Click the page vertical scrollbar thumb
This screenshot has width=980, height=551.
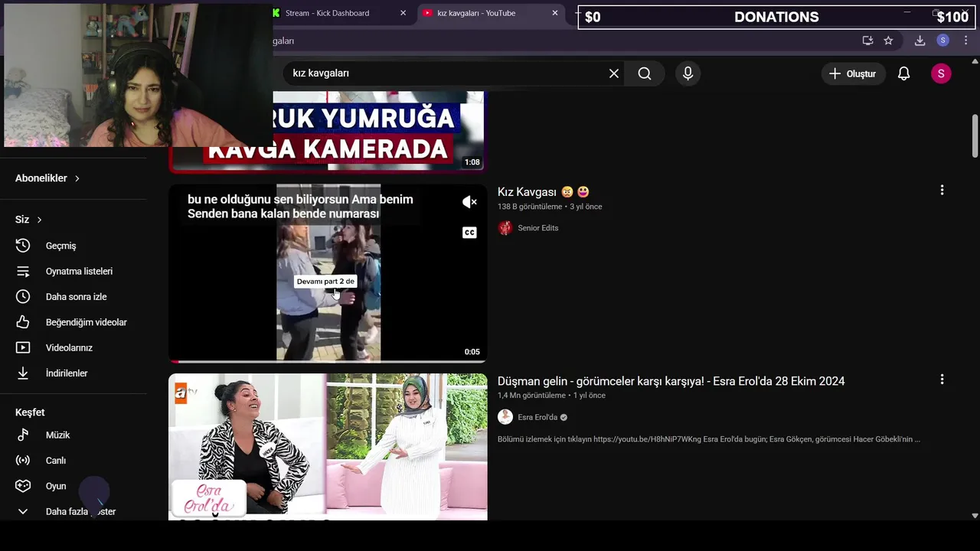(975, 135)
